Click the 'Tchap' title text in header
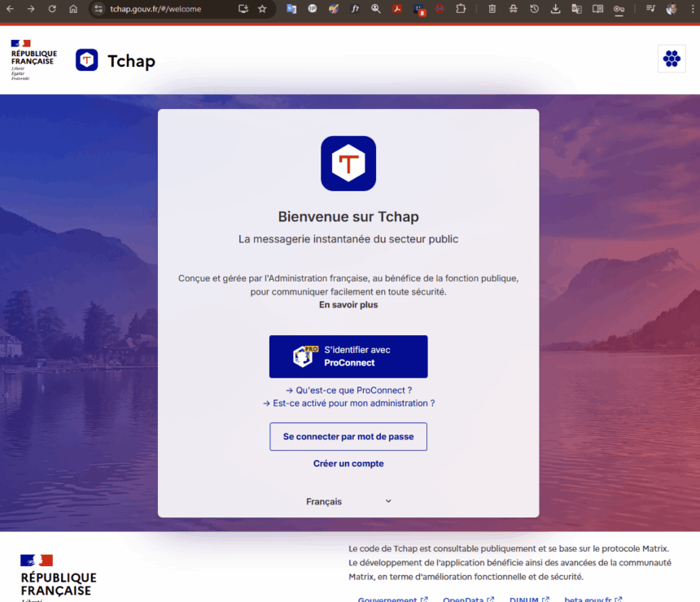Image resolution: width=700 pixels, height=602 pixels. (x=131, y=61)
